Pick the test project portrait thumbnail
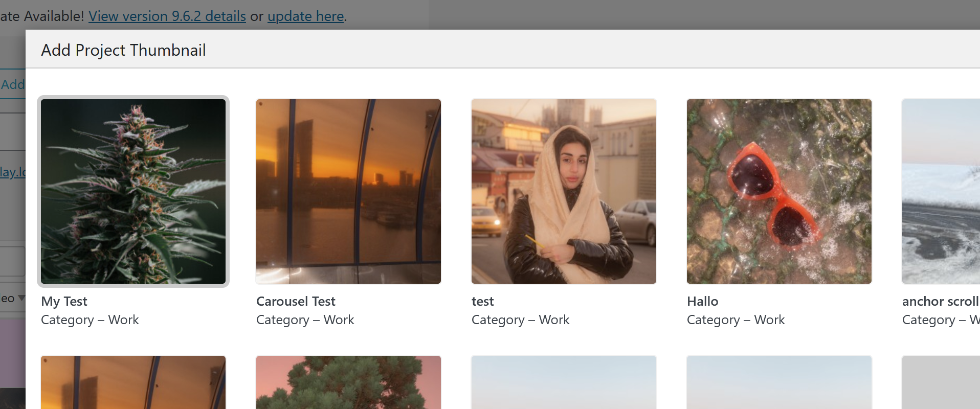The width and height of the screenshot is (980, 409). (564, 191)
